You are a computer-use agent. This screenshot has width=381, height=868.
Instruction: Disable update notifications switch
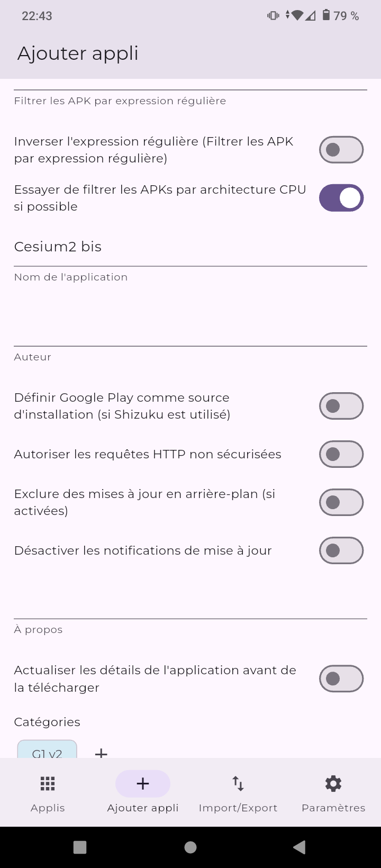[341, 550]
